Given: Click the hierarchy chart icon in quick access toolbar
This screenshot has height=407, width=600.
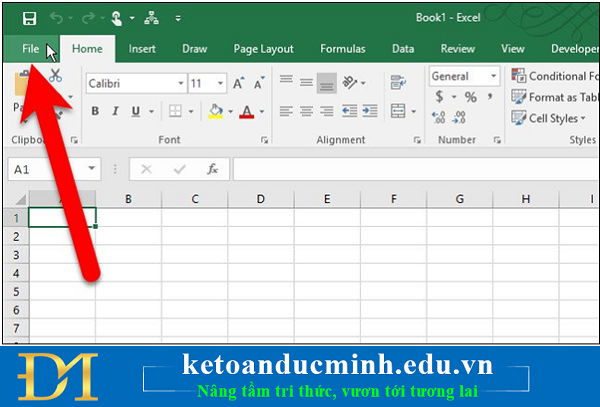Looking at the screenshot, I should pos(152,18).
